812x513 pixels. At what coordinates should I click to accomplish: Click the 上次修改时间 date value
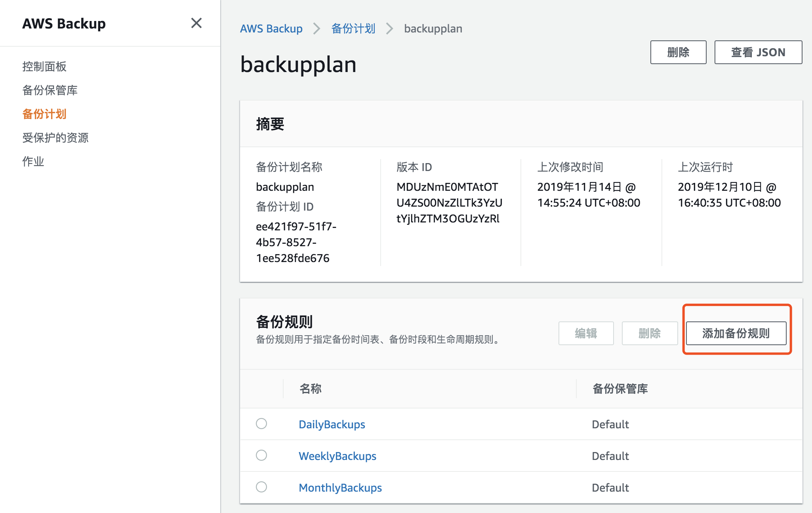tap(589, 195)
